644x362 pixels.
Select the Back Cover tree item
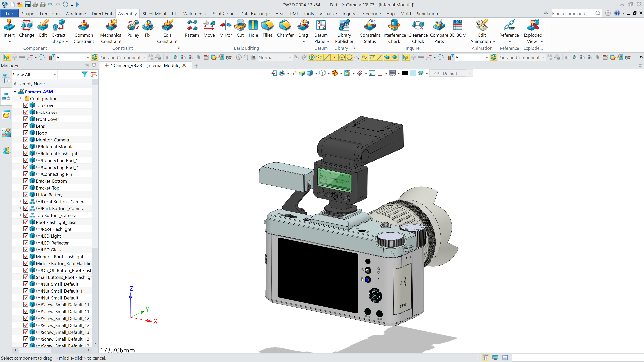pyautogui.click(x=46, y=112)
